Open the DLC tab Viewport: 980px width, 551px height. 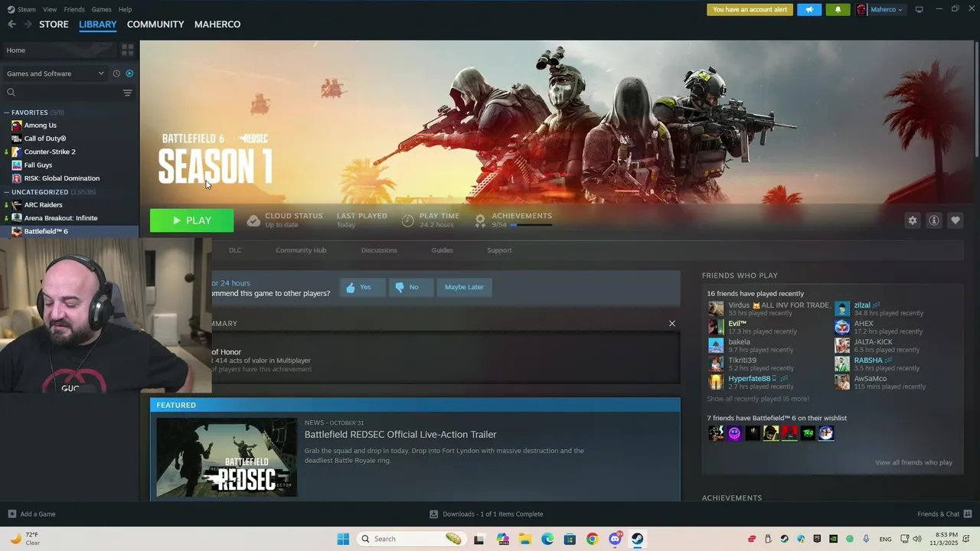coord(235,250)
